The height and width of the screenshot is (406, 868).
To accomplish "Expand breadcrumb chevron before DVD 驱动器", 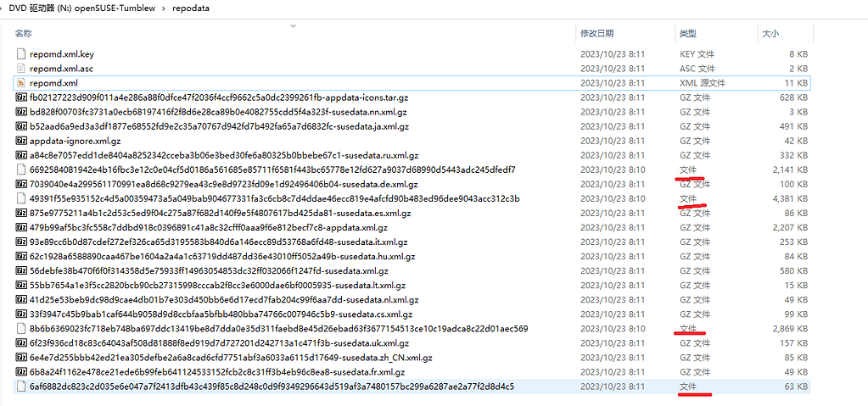I will pos(3,8).
